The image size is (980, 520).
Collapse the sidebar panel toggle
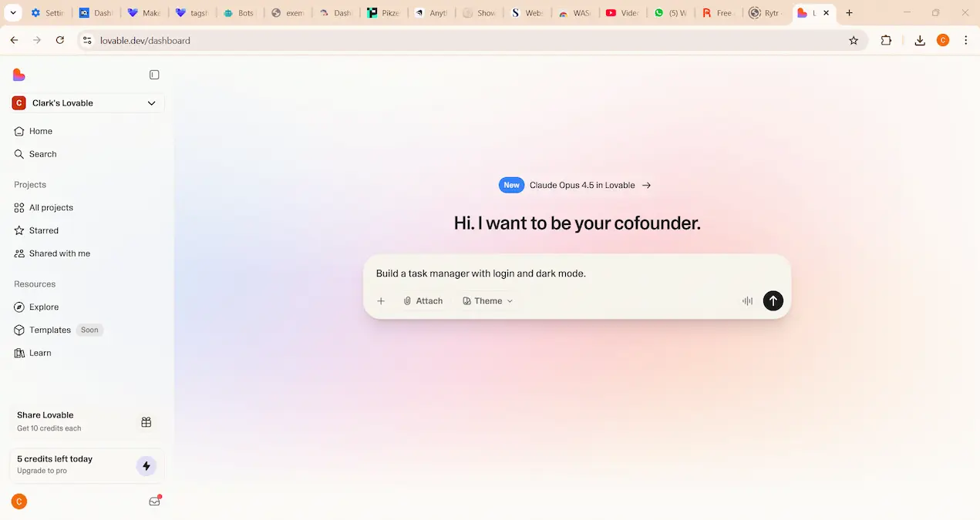(154, 75)
